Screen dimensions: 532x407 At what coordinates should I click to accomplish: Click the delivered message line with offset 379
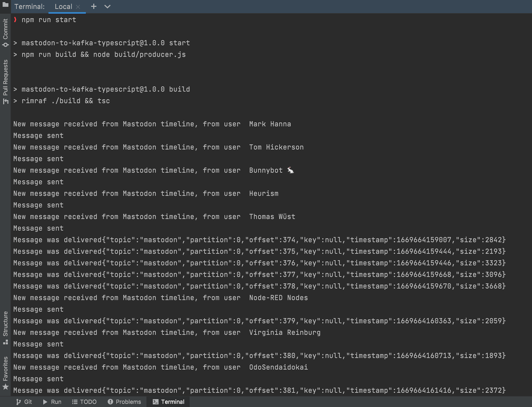click(260, 321)
